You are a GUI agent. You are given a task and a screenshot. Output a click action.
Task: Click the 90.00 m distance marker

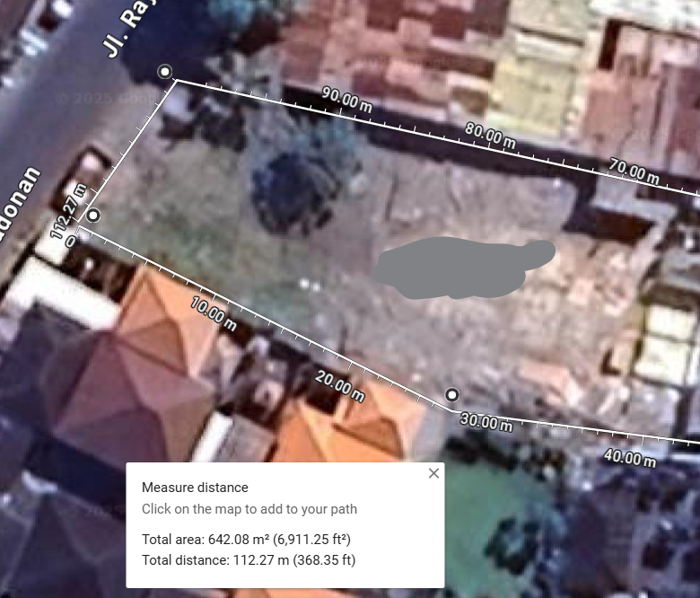click(x=346, y=100)
